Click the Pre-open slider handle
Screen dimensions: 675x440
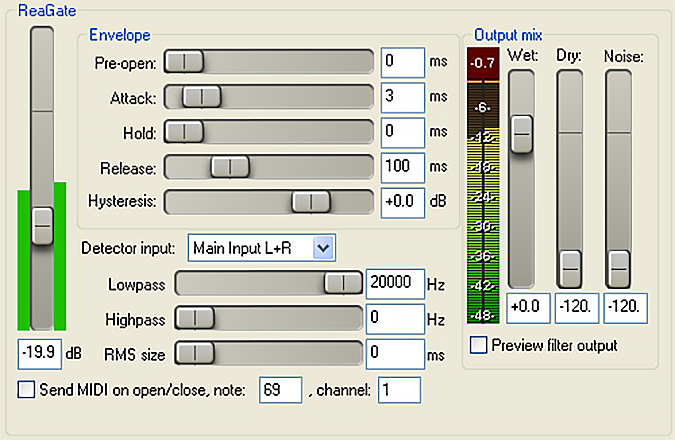coord(184,62)
